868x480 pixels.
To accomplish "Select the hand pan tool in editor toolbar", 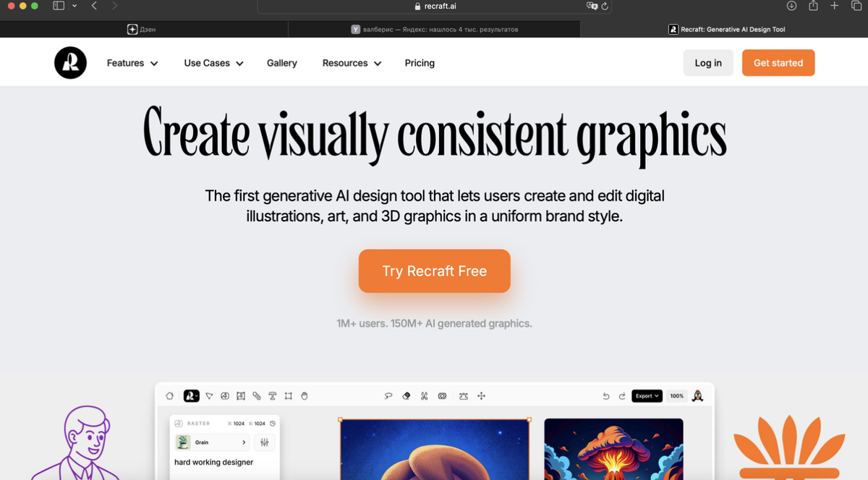I will 305,396.
